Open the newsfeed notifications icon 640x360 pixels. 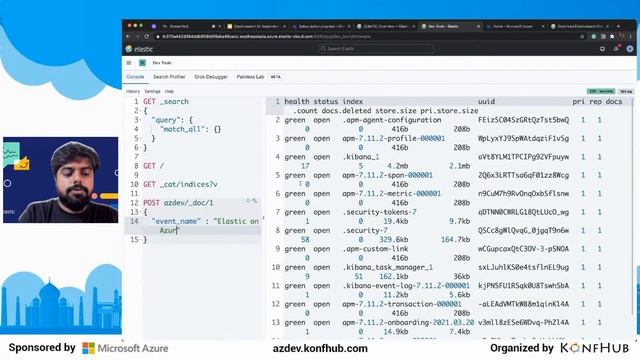(x=616, y=49)
